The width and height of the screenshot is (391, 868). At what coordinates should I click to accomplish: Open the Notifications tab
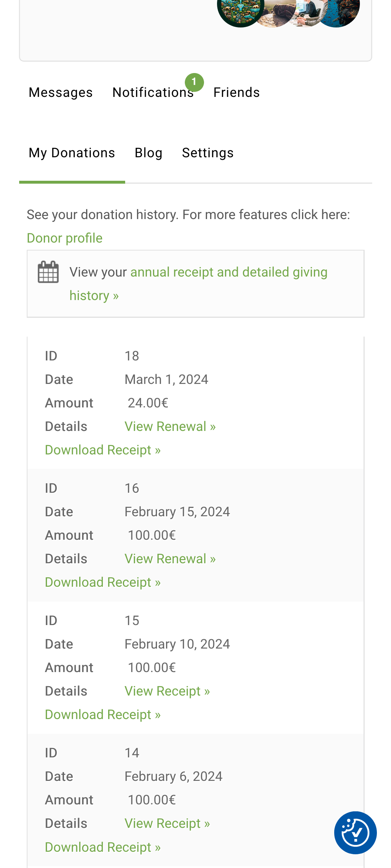[x=153, y=93]
